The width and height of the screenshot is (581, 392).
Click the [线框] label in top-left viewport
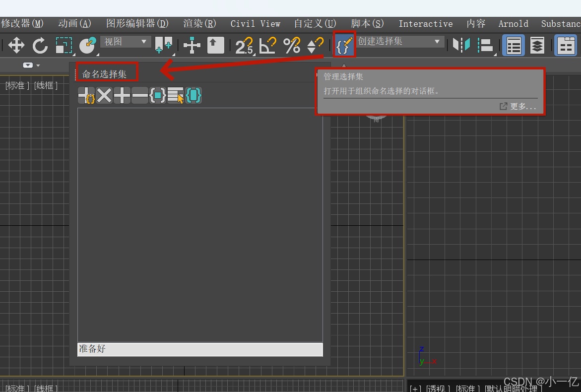coord(46,85)
